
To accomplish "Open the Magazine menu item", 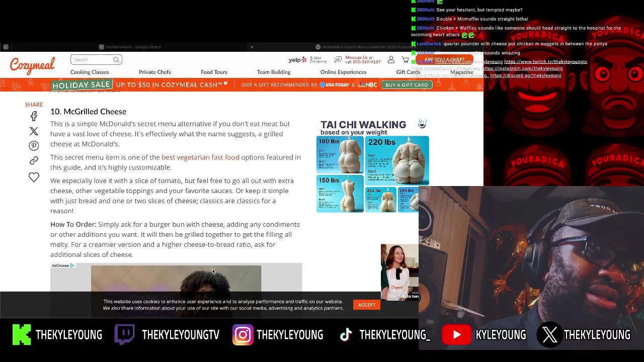I will 461,72.
